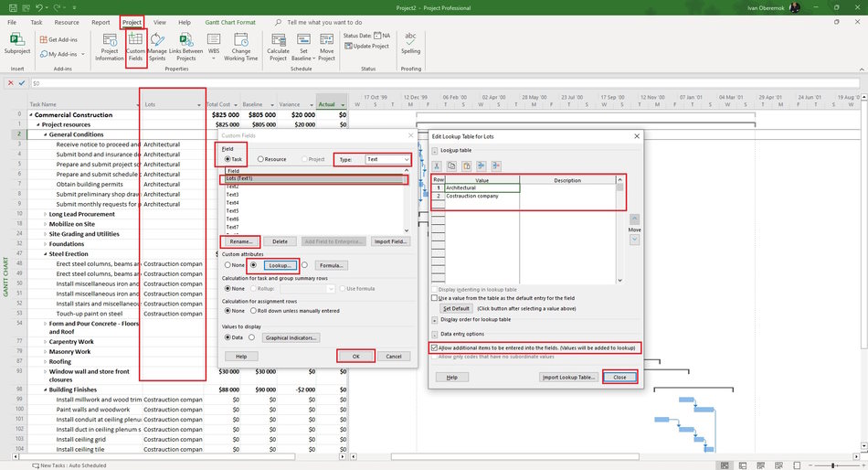Select None under Custom attributes
Image resolution: width=868 pixels, height=470 pixels.
[228, 265]
